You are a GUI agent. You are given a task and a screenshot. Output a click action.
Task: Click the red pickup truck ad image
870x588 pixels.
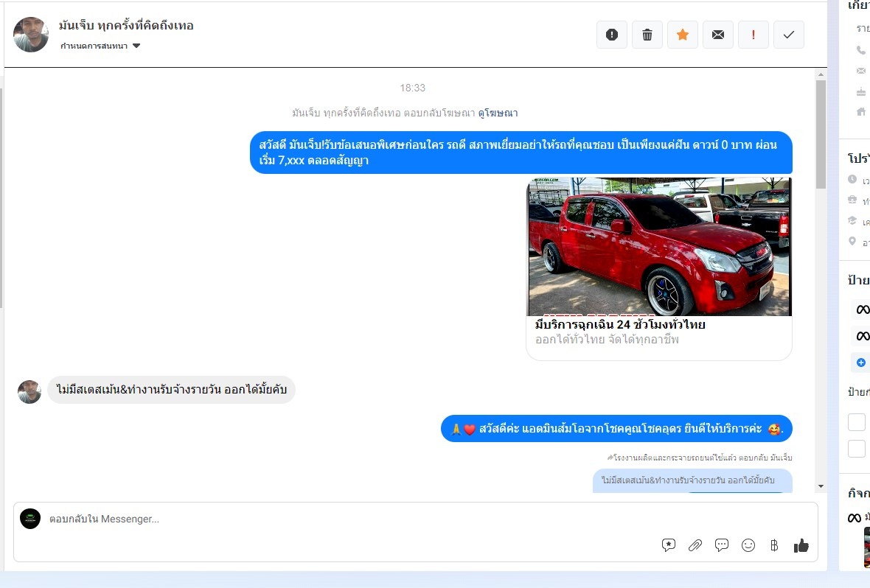coord(659,247)
